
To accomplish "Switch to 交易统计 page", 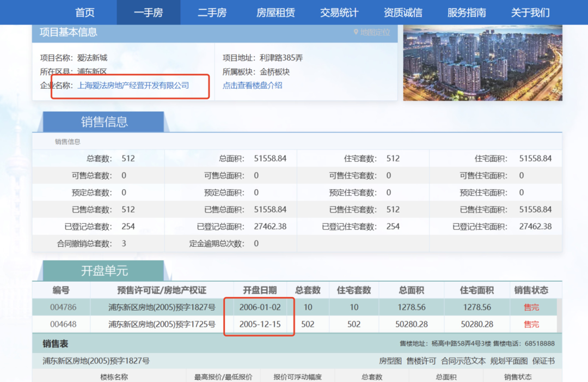I will coord(339,13).
